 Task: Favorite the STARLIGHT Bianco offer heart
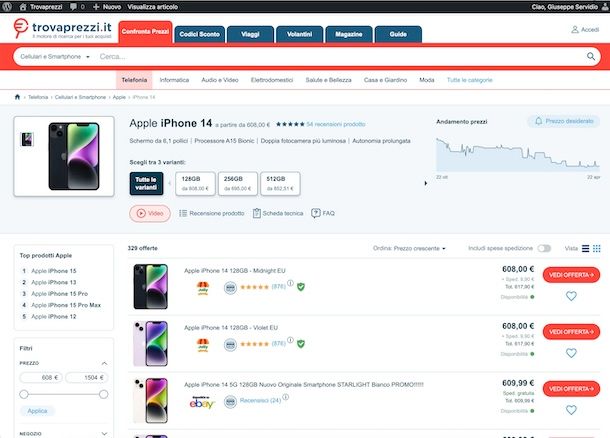(571, 410)
